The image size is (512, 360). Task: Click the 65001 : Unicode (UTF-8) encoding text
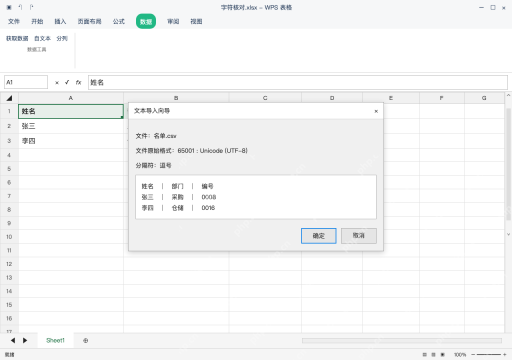tap(213, 151)
